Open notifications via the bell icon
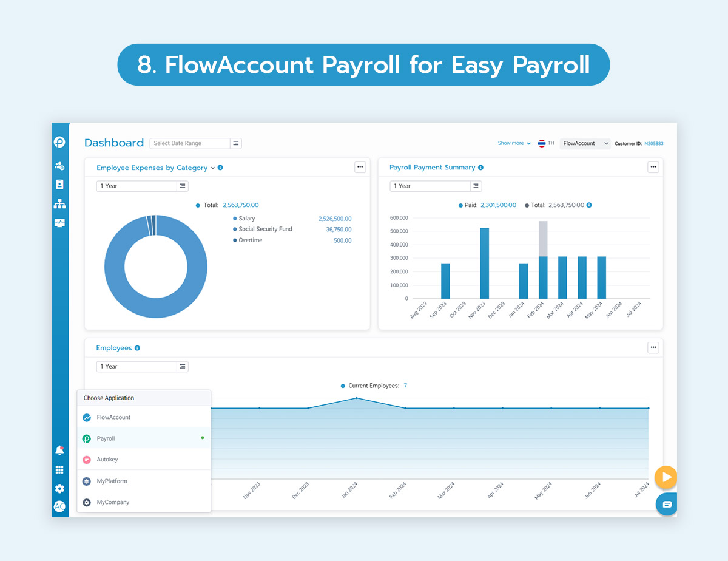 click(x=59, y=450)
